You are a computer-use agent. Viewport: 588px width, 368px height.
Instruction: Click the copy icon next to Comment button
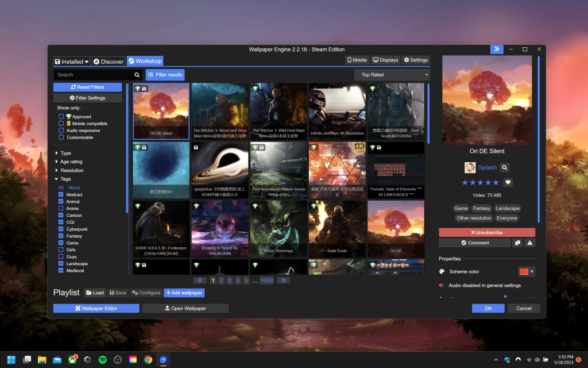tap(517, 243)
